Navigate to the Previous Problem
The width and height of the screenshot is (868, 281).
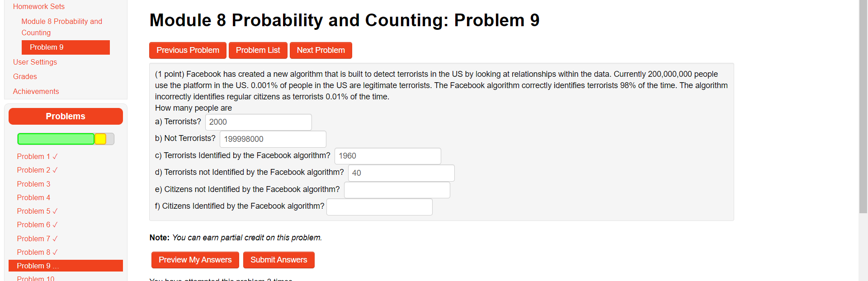point(188,50)
